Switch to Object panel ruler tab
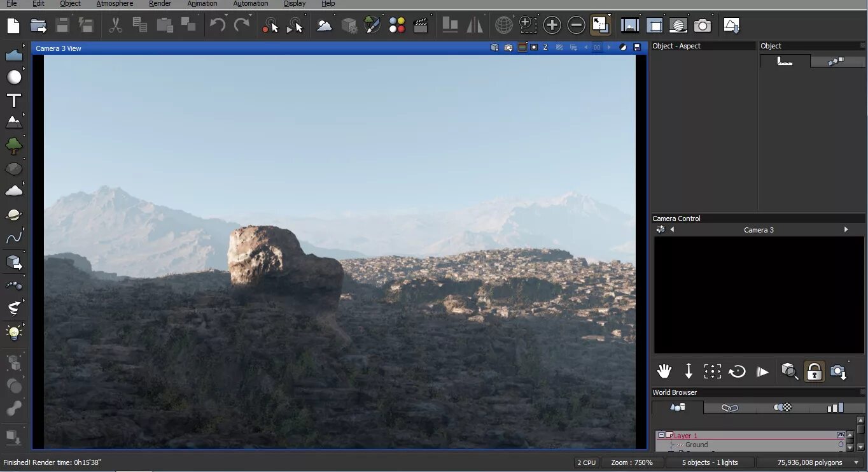The height and width of the screenshot is (472, 868). point(785,61)
